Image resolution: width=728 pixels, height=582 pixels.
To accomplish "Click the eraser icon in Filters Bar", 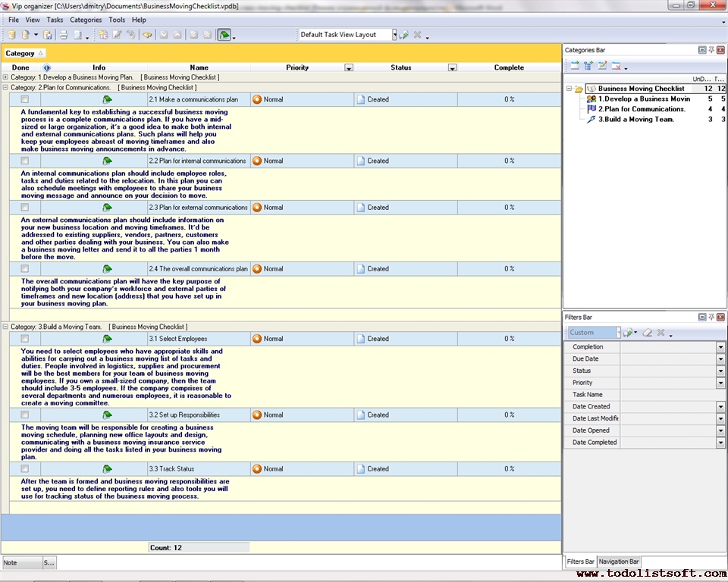I will tap(647, 333).
